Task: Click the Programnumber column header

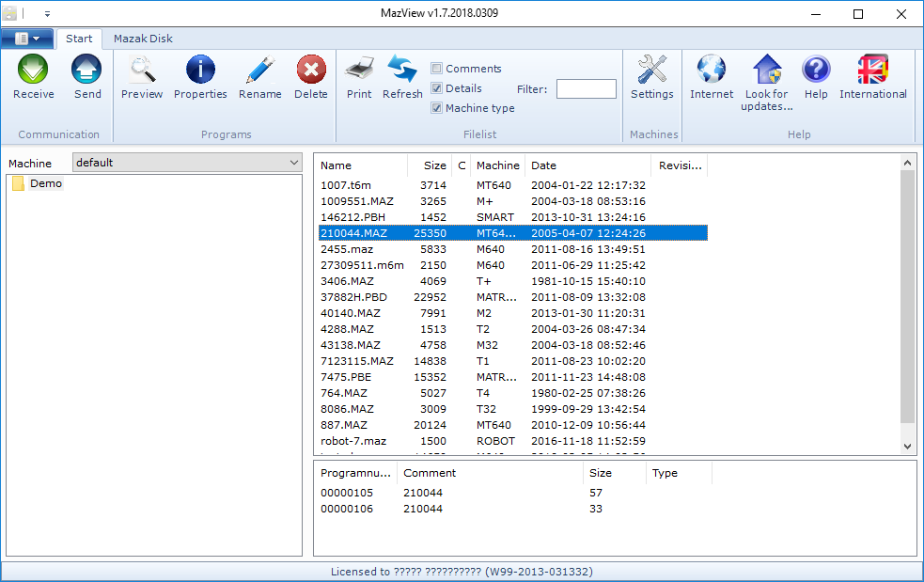Action: [356, 473]
